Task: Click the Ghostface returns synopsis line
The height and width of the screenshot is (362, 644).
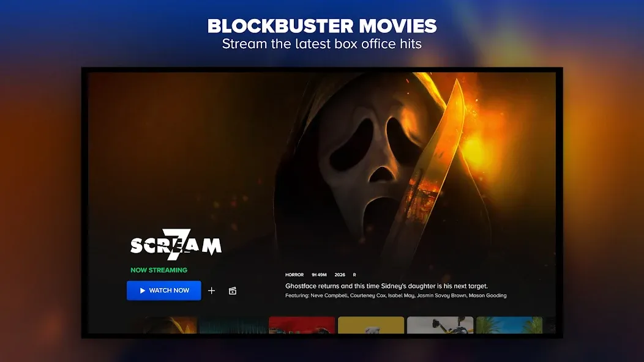Action: pyautogui.click(x=386, y=286)
